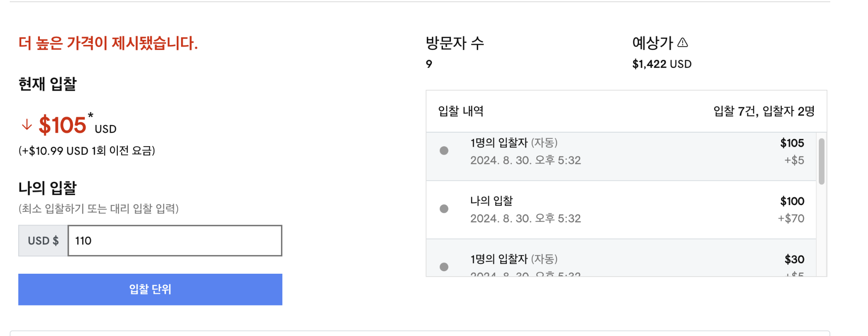Click the USD $ currency prefix label
The height and width of the screenshot is (336, 868).
(43, 241)
